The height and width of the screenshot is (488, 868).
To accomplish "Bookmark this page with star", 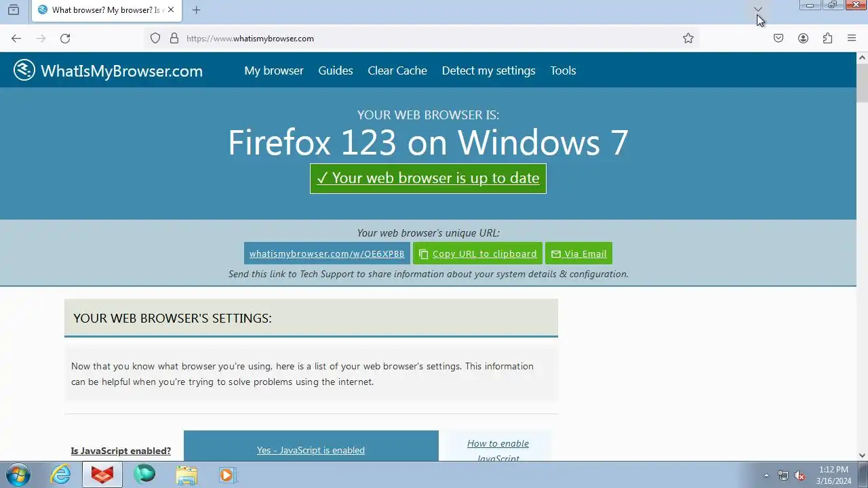I will (688, 39).
